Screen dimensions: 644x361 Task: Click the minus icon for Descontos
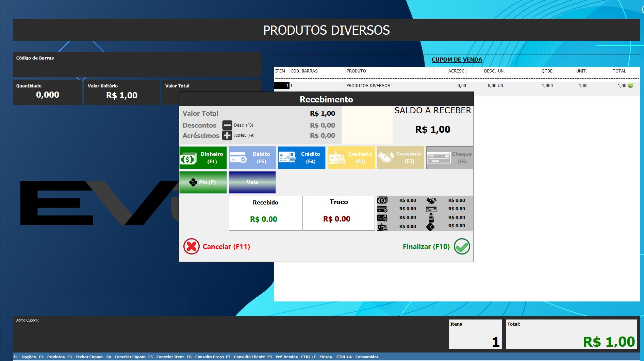coord(227,125)
